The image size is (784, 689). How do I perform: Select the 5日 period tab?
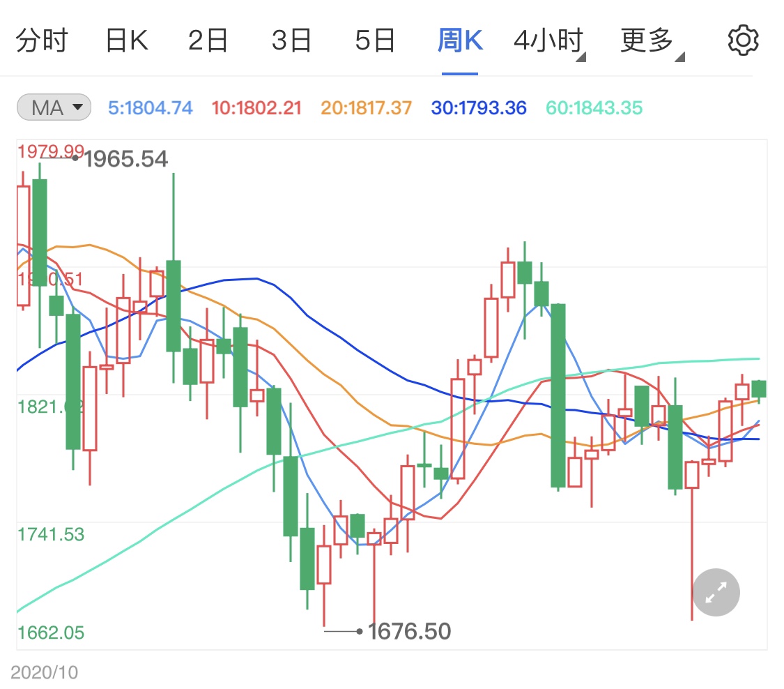pyautogui.click(x=375, y=40)
